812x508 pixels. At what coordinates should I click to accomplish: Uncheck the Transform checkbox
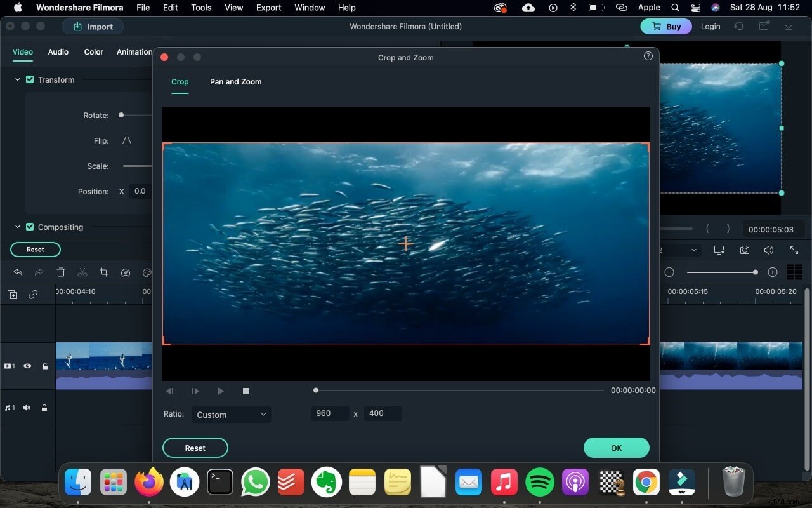coord(30,79)
